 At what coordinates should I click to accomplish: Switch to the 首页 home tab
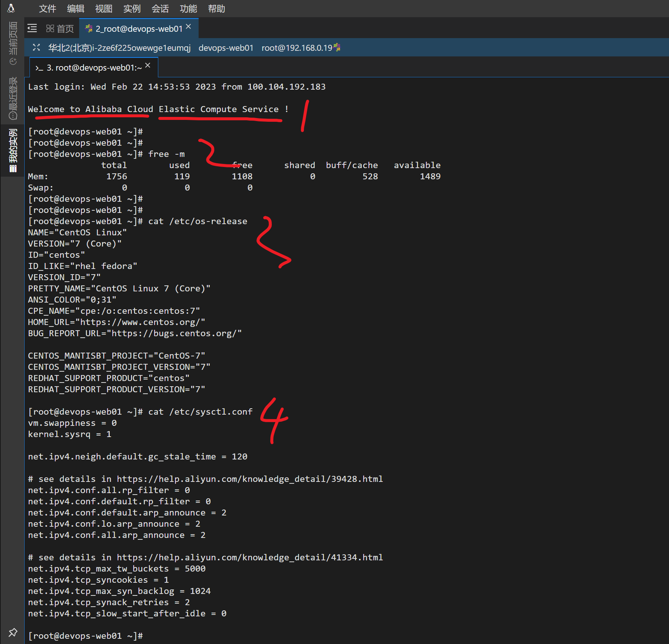coord(60,29)
